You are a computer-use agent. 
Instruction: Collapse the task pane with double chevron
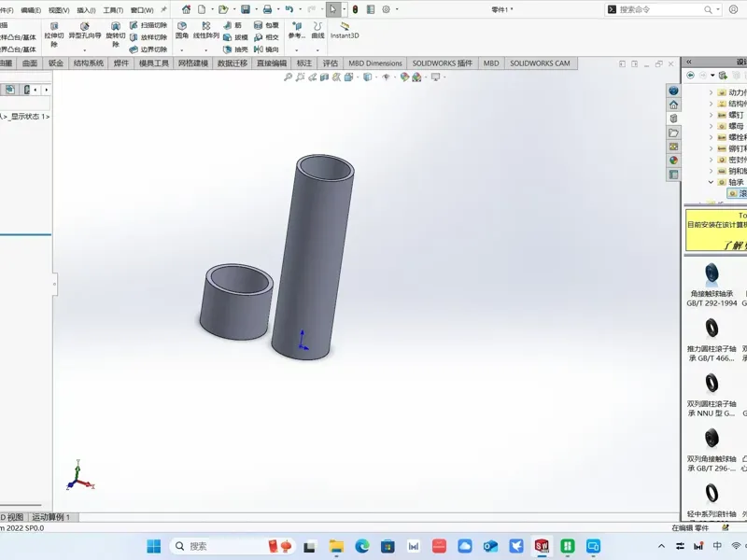coord(689,62)
